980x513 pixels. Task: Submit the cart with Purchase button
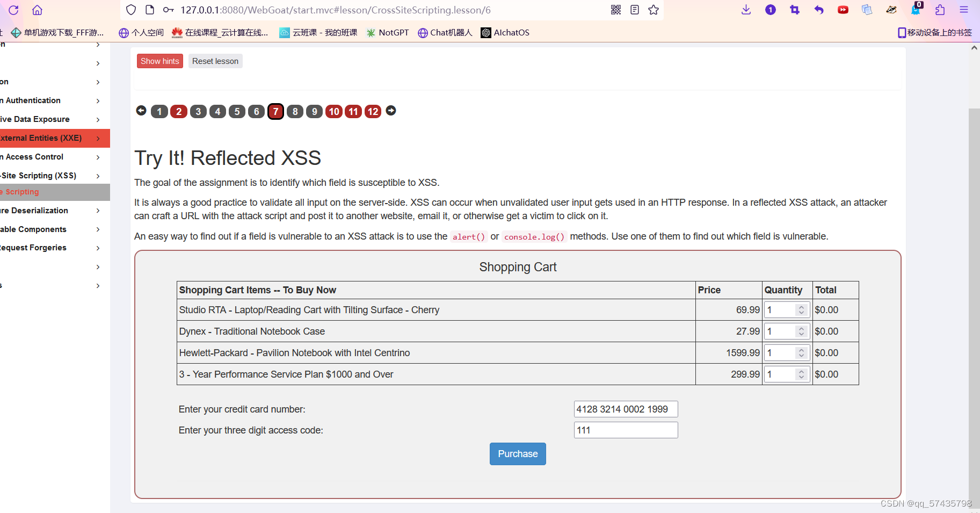pos(518,454)
